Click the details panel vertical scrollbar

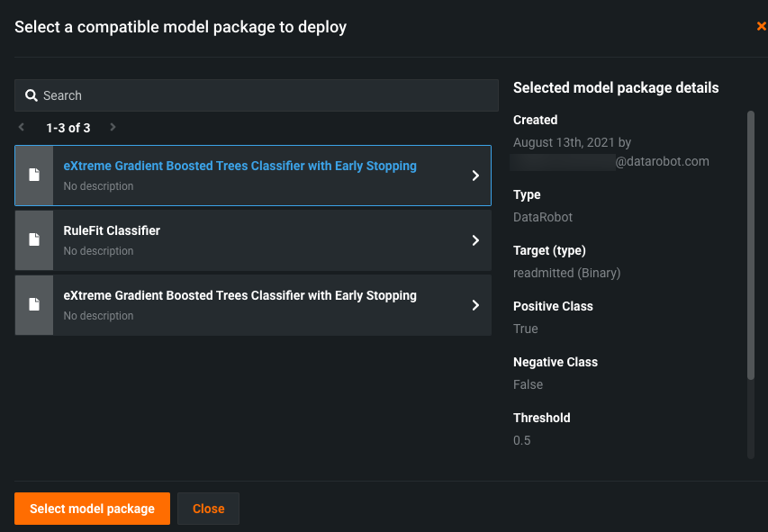(x=750, y=243)
